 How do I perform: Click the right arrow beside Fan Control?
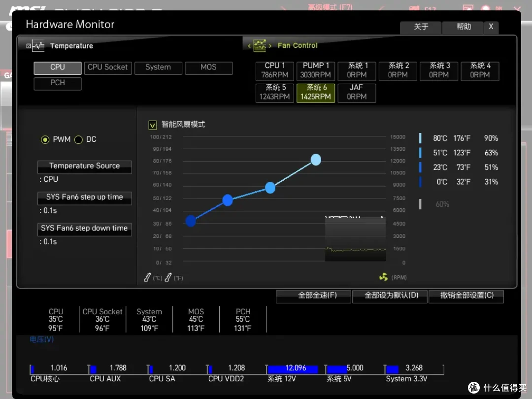coord(270,46)
